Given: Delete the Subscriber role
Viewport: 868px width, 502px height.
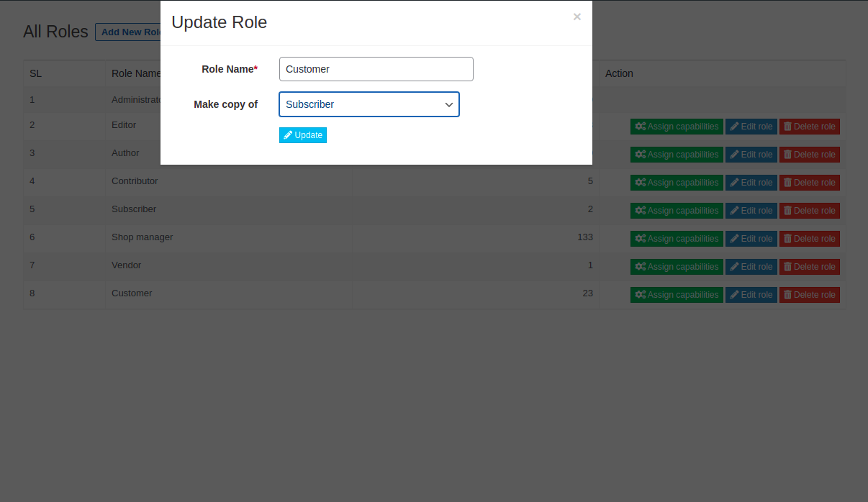Looking at the screenshot, I should (810, 211).
